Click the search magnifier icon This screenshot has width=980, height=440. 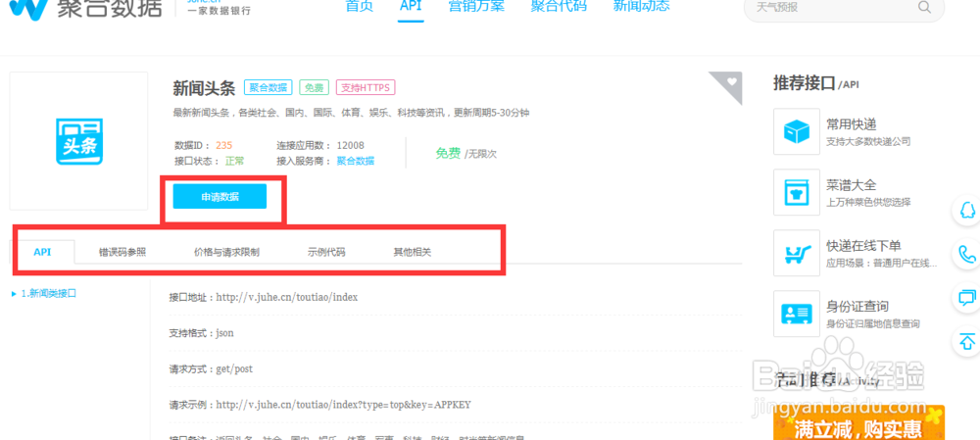point(924,7)
